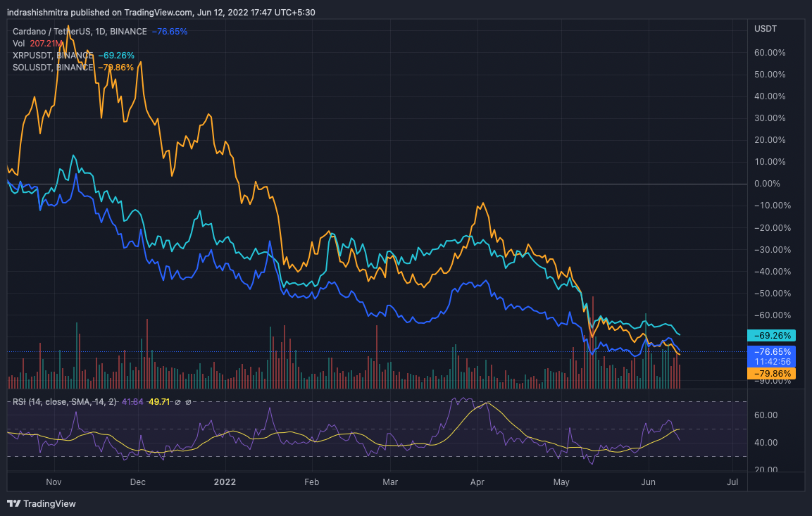The image size is (812, 516).
Task: Click the 40.00 RSI axis label
Action: pyautogui.click(x=766, y=443)
